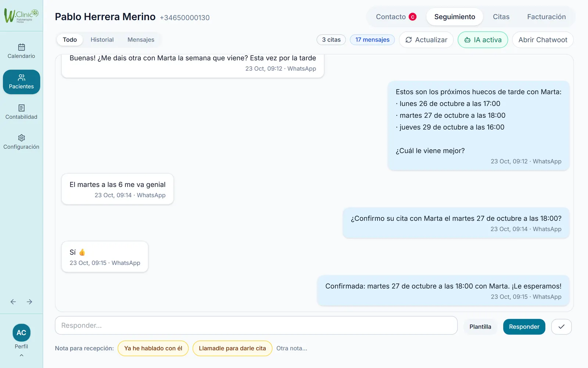Viewport: 588px width, 368px height.
Task: Go forward with the right arrow
Action: point(29,302)
